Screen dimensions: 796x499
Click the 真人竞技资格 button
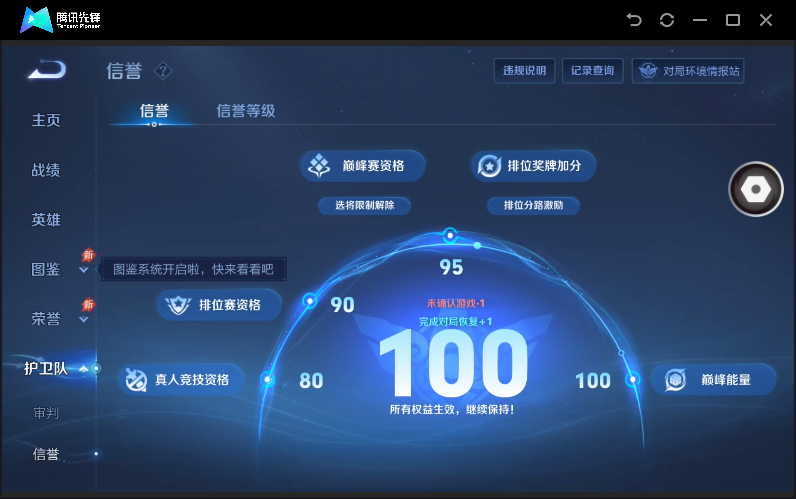(x=181, y=380)
